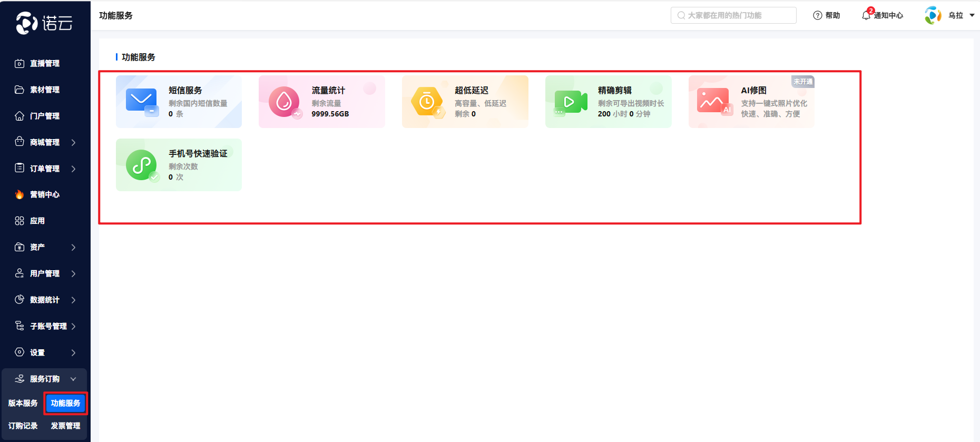This screenshot has height=442, width=980.
Task: Click the ultra-low latency timer icon
Action: point(427,101)
